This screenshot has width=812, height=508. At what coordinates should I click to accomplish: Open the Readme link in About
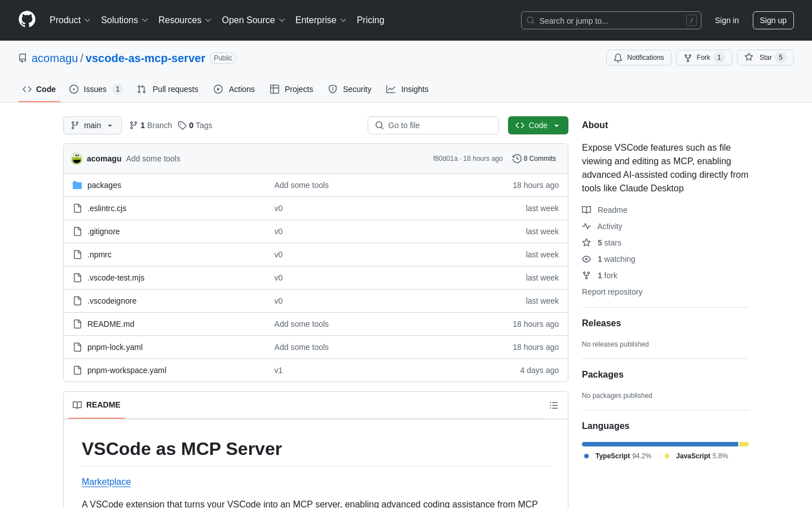tap(604, 210)
